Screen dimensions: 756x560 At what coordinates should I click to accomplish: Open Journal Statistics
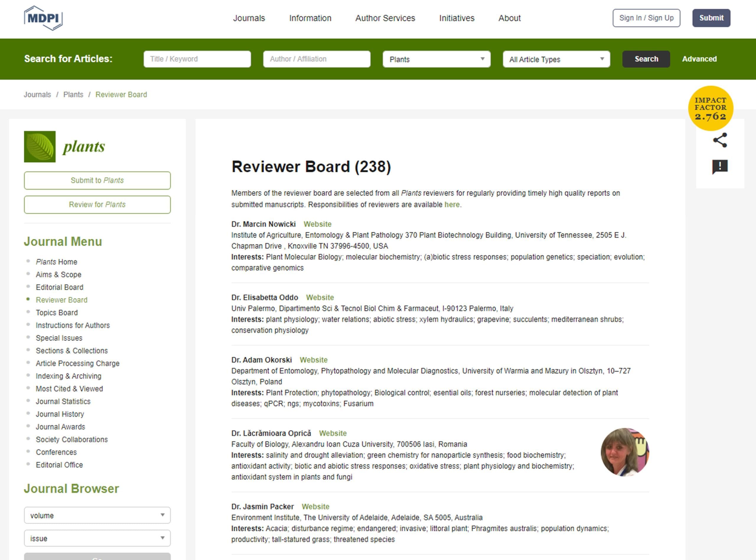[63, 401]
